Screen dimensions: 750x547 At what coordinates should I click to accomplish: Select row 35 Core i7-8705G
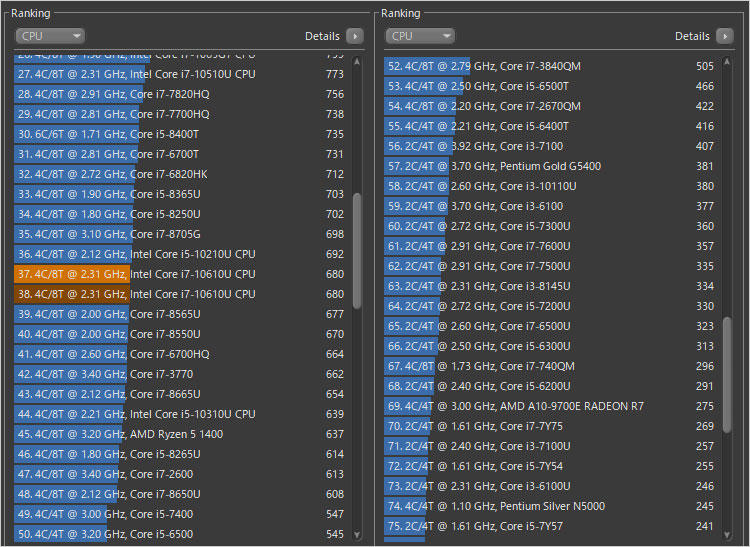182,234
